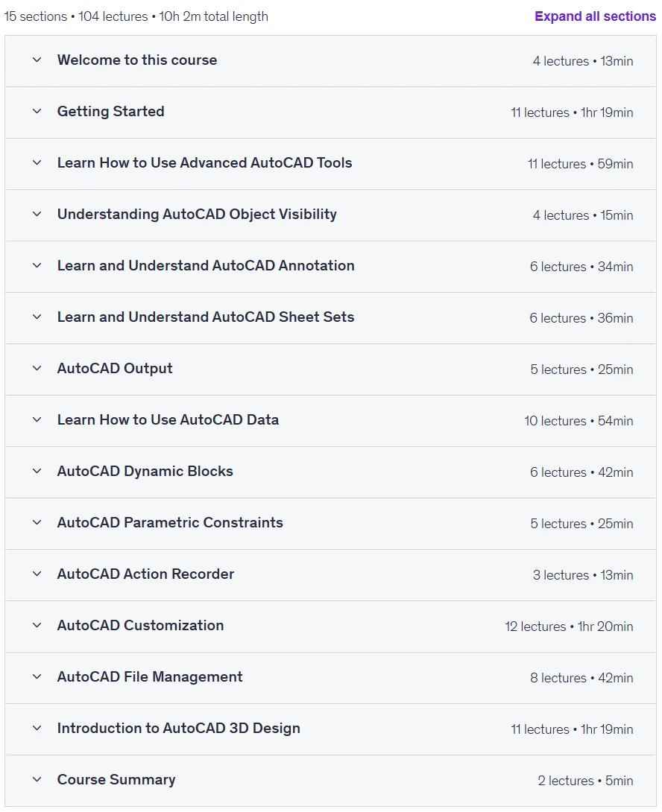Expand the Course Summary chevron
The height and width of the screenshot is (812, 662).
37,779
